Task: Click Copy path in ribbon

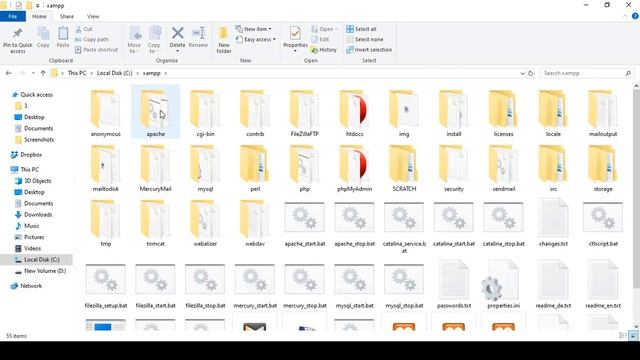Action: coord(92,39)
